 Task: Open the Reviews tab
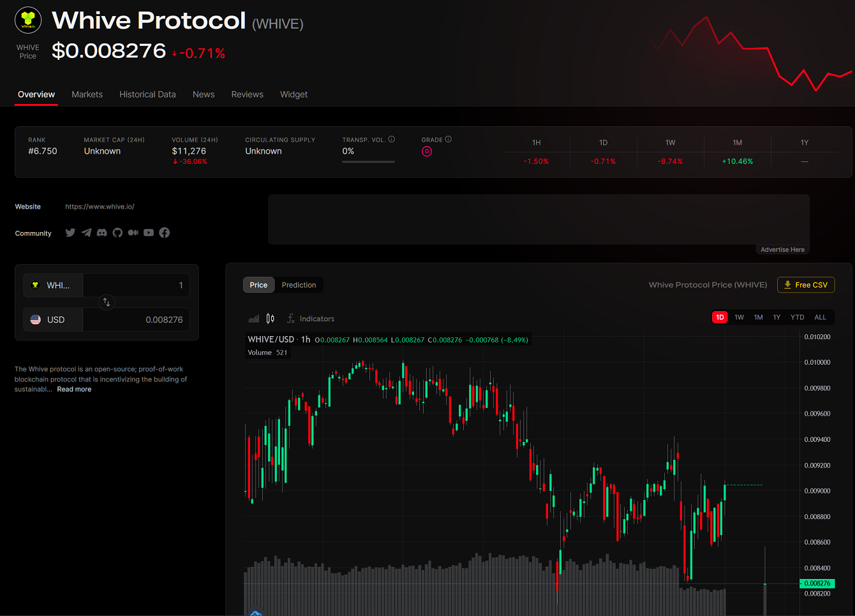pyautogui.click(x=247, y=94)
